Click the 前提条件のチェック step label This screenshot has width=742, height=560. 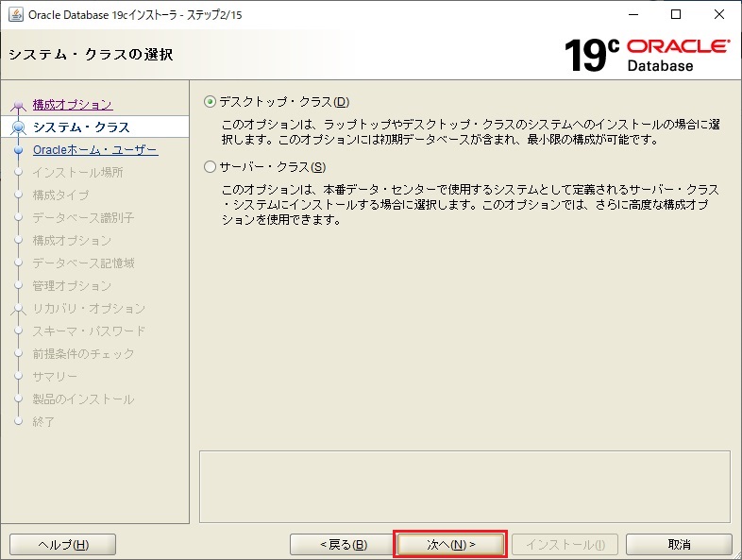point(83,353)
